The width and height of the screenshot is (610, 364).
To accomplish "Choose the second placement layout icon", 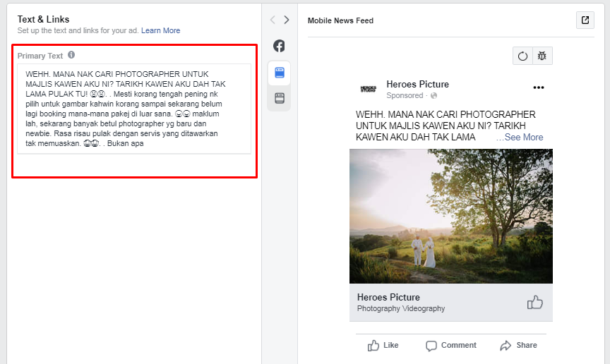I will click(280, 98).
